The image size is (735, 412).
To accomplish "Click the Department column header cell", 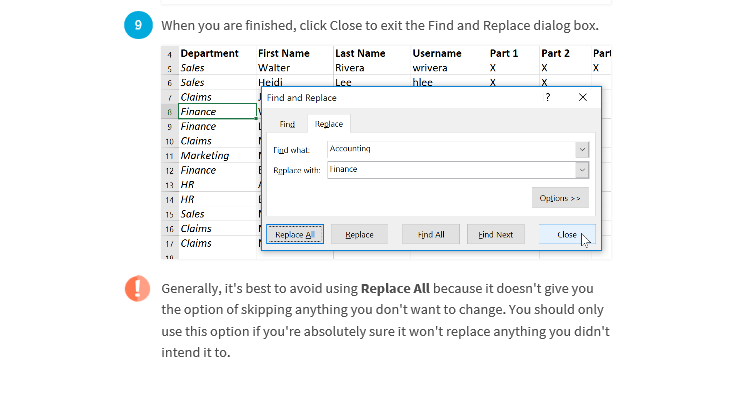I will click(x=218, y=53).
